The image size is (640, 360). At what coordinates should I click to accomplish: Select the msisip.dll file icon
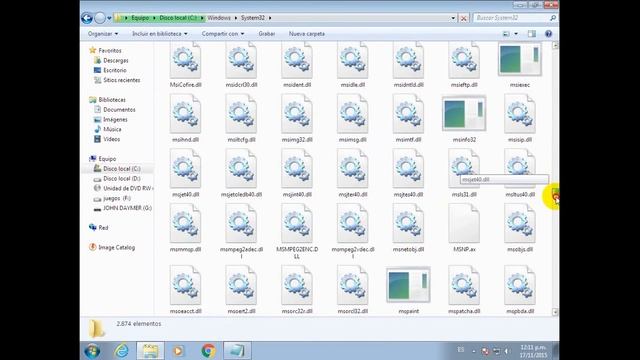pyautogui.click(x=520, y=114)
